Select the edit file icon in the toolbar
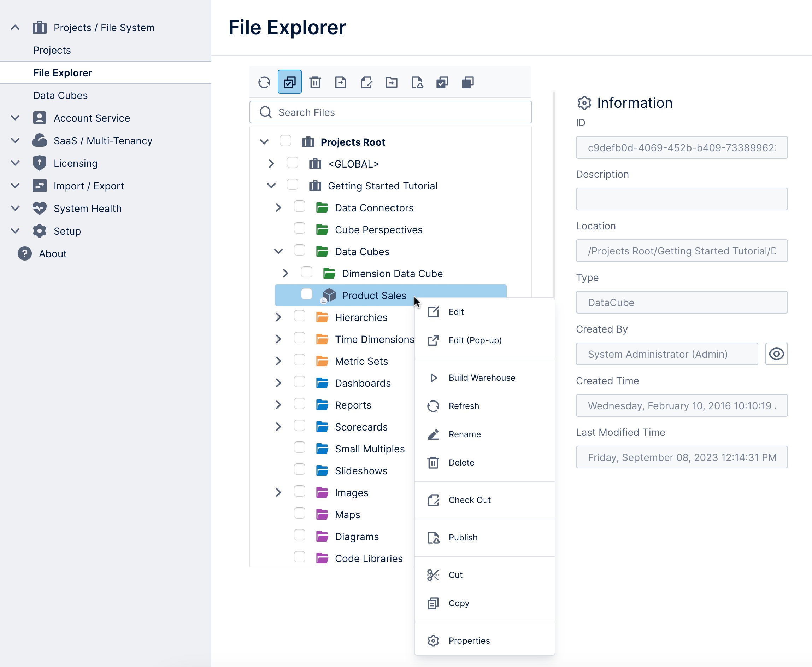Screen dimensions: 812x667 tap(366, 82)
